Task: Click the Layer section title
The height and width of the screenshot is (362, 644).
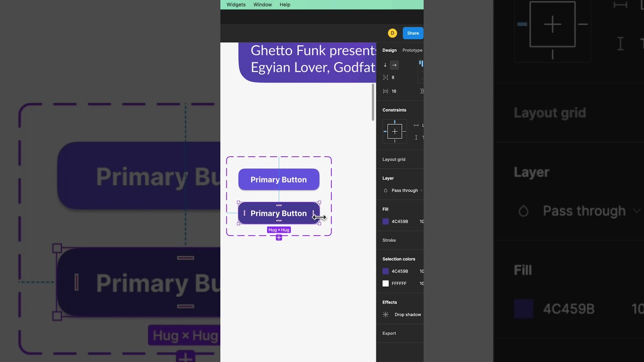Action: click(x=388, y=178)
